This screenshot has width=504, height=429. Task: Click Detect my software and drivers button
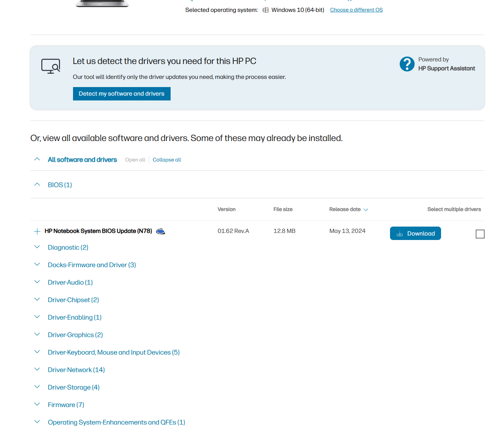pyautogui.click(x=122, y=94)
